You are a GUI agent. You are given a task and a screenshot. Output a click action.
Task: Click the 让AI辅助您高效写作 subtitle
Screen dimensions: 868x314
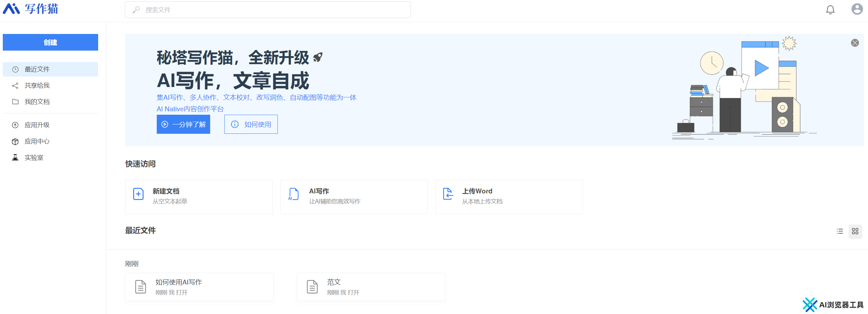335,201
